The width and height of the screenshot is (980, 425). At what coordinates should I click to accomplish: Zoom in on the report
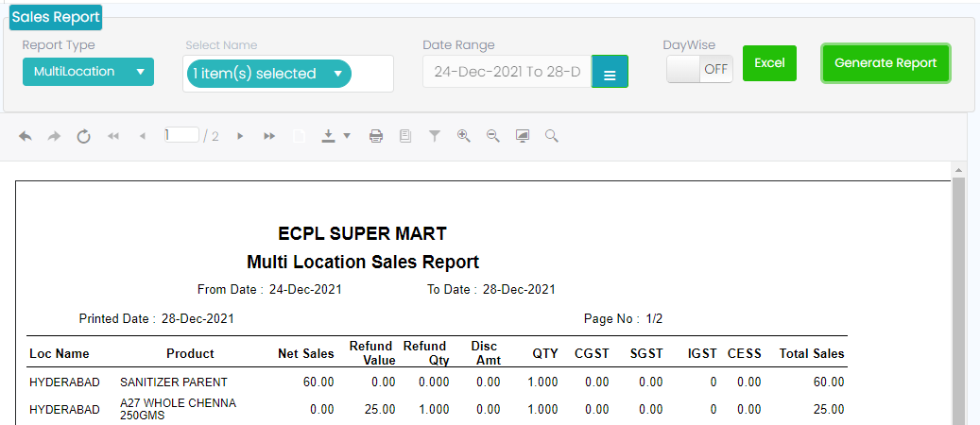pos(463,136)
